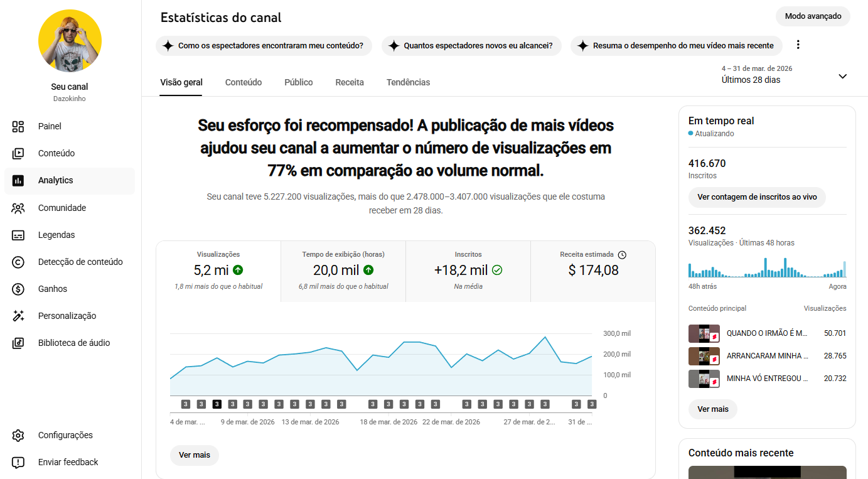868x479 pixels.
Task: Select the Analytics sidebar icon
Action: click(18, 181)
